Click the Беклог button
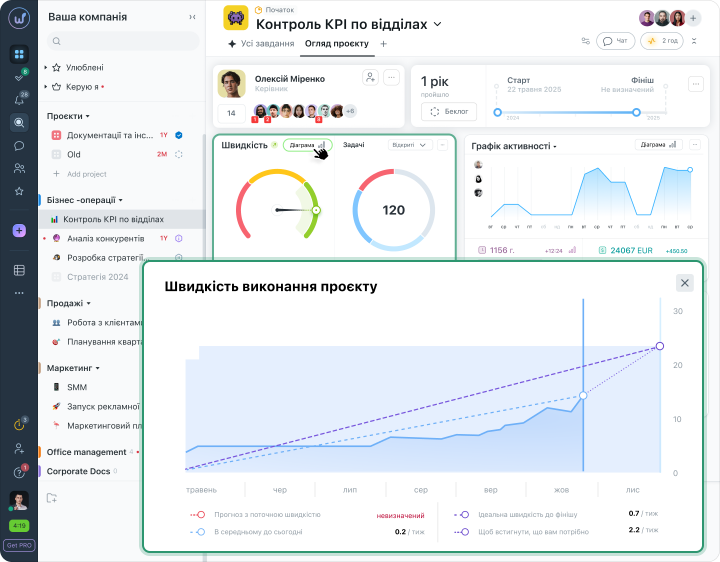The image size is (720, 562). click(x=449, y=112)
